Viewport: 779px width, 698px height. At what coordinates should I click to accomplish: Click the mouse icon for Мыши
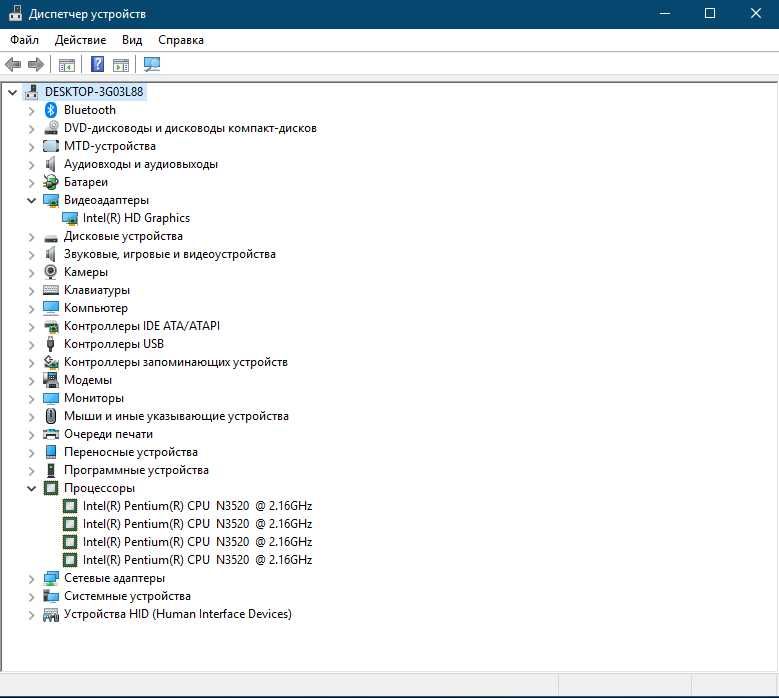coord(51,416)
